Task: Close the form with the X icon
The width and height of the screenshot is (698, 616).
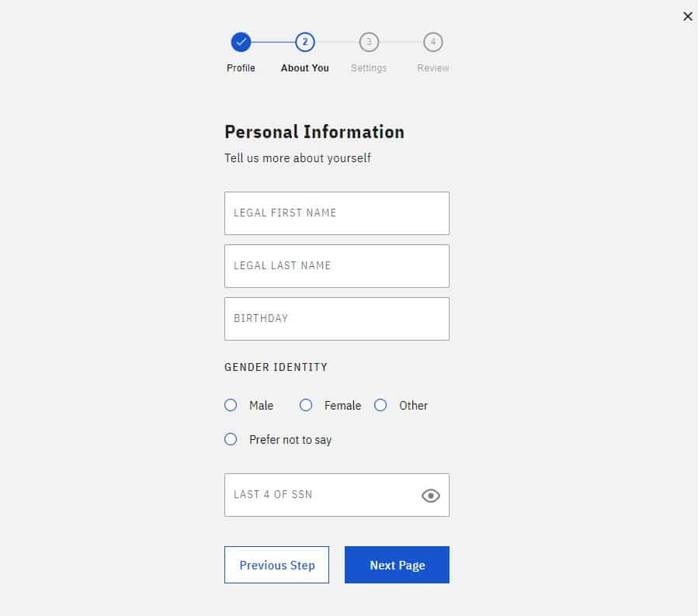Action: coord(687,16)
